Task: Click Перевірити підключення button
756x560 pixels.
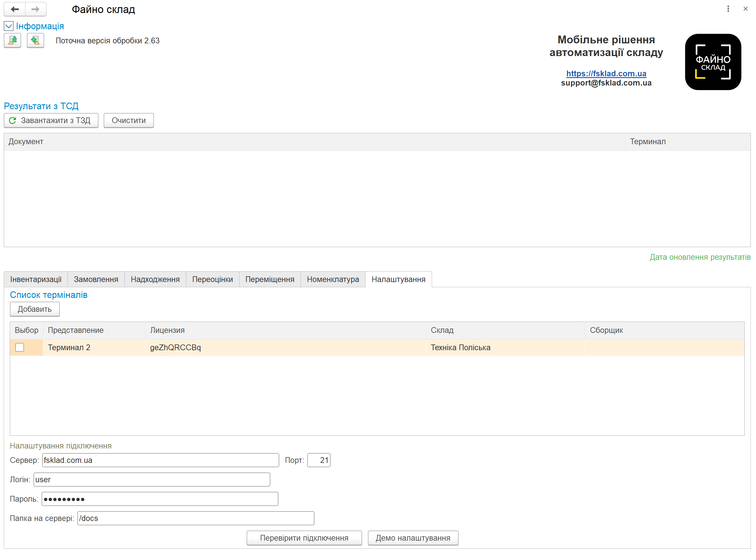Action: (304, 538)
